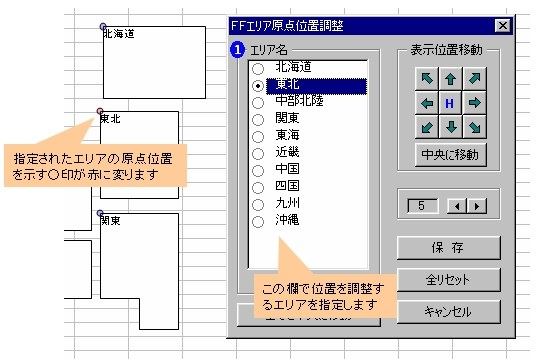Click the 中央に移動 button
This screenshot has width=536, height=361.
[x=451, y=155]
